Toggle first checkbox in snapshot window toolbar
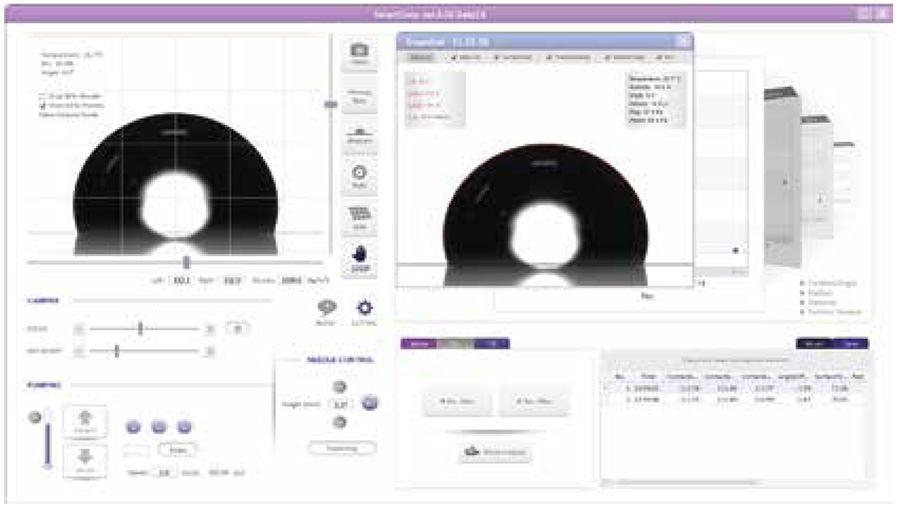Screen dimensions: 900x511 click(455, 57)
